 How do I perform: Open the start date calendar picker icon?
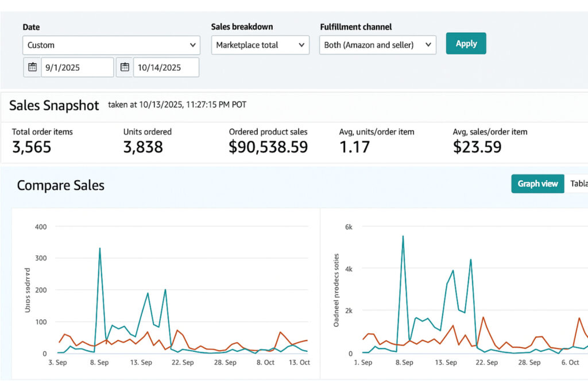coord(32,67)
